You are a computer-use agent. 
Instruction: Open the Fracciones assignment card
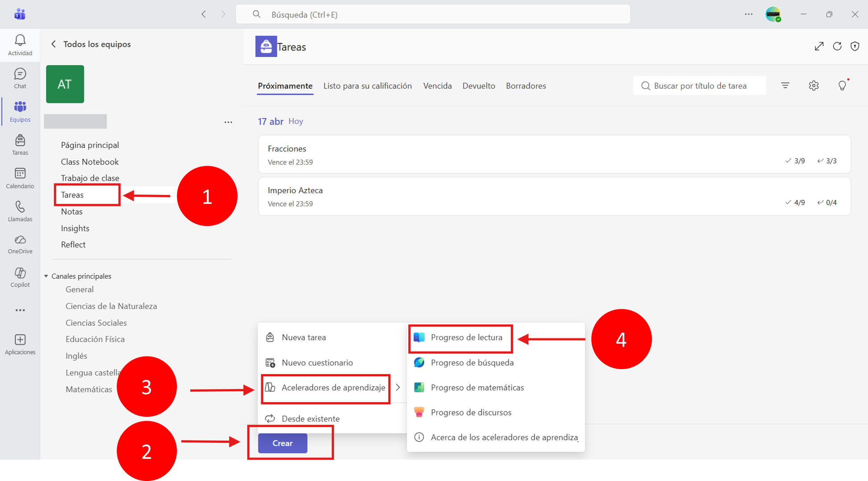point(554,154)
